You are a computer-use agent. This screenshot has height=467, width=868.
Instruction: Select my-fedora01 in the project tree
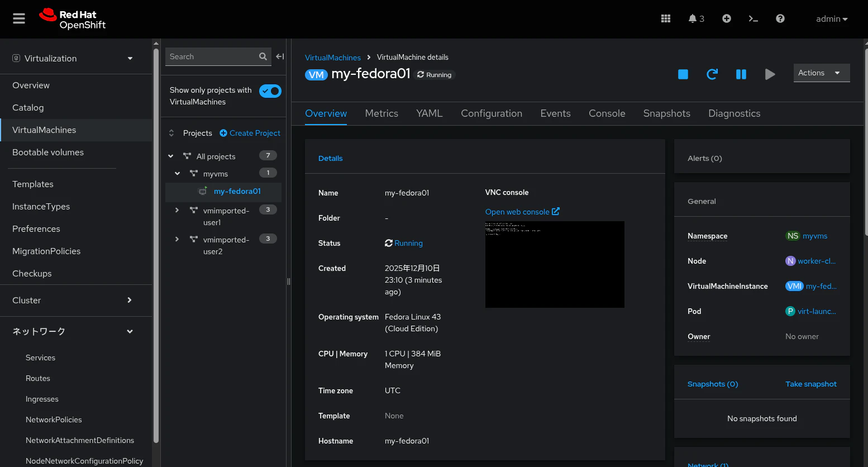coord(237,191)
